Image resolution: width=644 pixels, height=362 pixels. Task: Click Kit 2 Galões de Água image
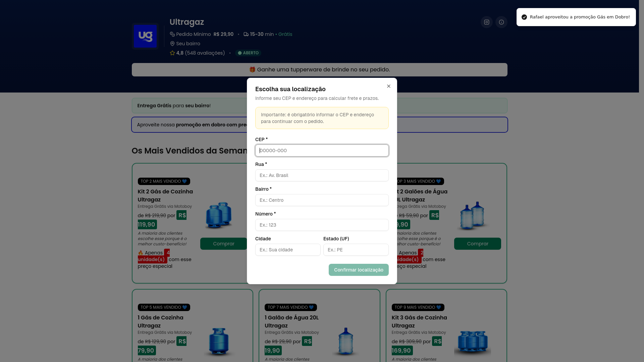(x=472, y=215)
